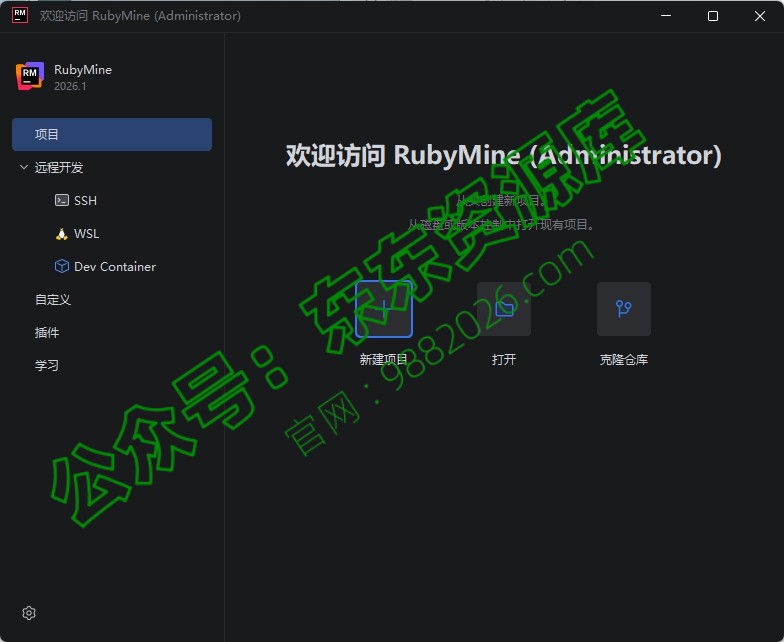The height and width of the screenshot is (642, 784).
Task: Click the RM icon in the title bar
Action: 20,15
